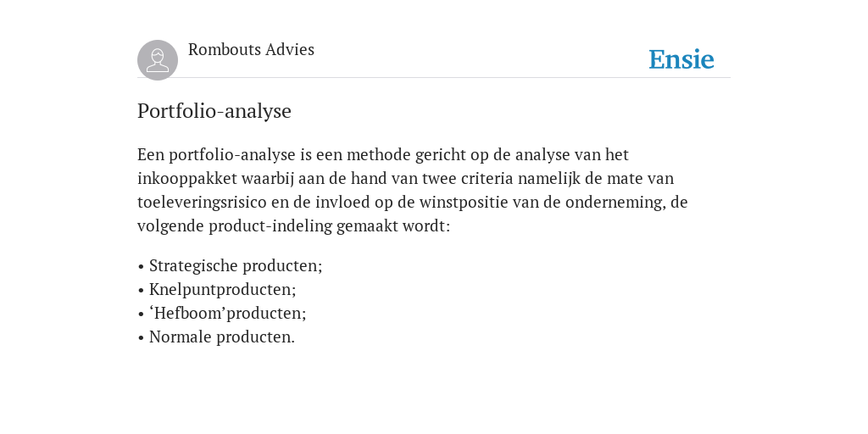This screenshot has width=868, height=434.
Task: Select the Portfolio-analyse heading
Action: pyautogui.click(x=214, y=111)
